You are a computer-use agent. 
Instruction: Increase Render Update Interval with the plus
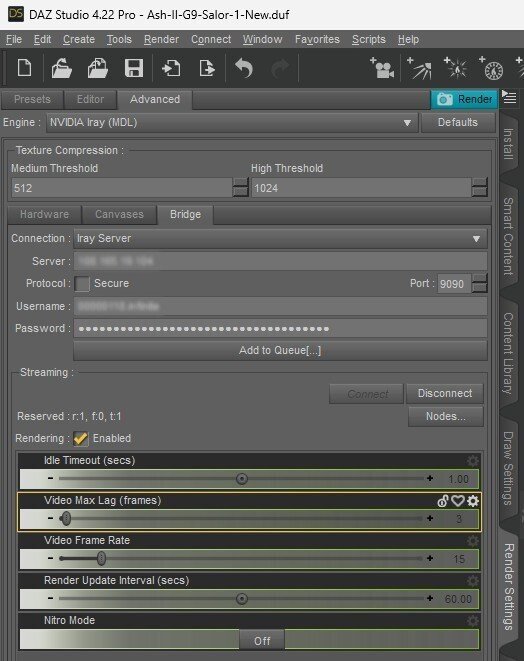click(430, 598)
